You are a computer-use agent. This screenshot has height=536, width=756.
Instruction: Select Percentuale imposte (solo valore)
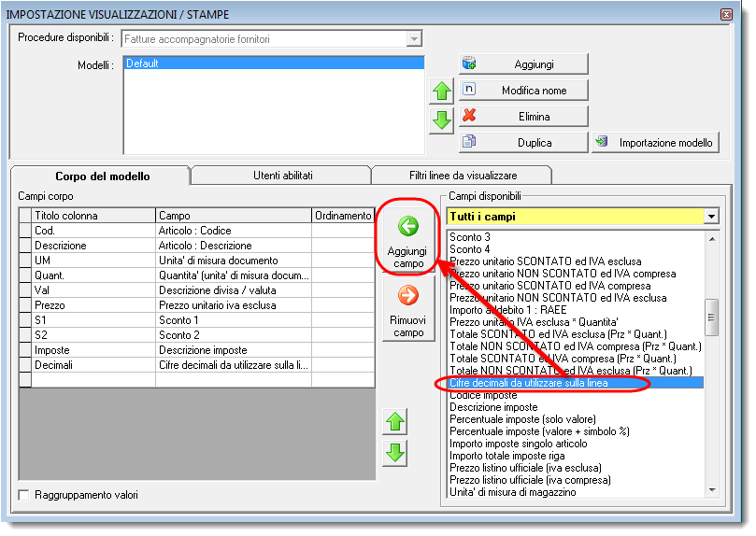pyautogui.click(x=576, y=419)
